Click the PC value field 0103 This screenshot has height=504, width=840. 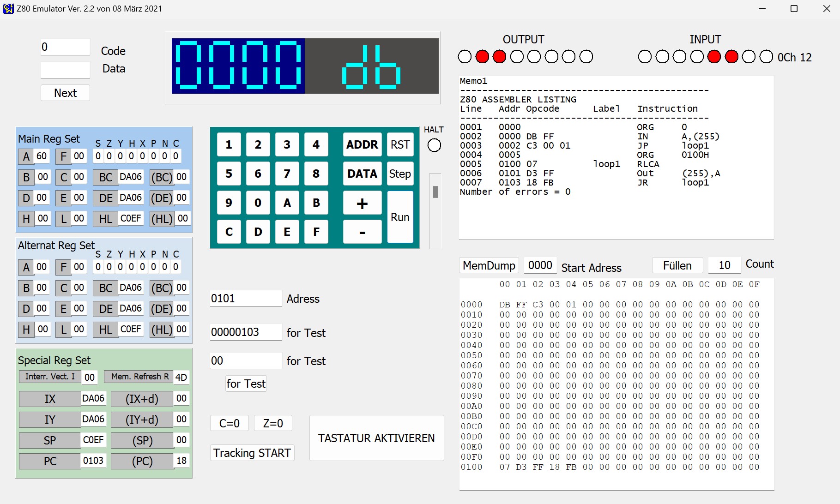pos(93,461)
